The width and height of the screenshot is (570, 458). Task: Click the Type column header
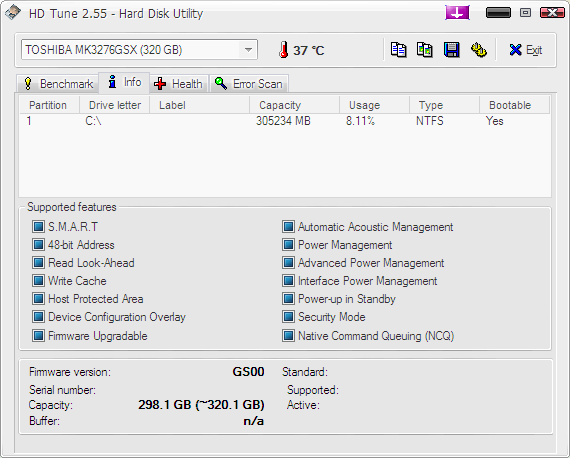click(x=444, y=105)
